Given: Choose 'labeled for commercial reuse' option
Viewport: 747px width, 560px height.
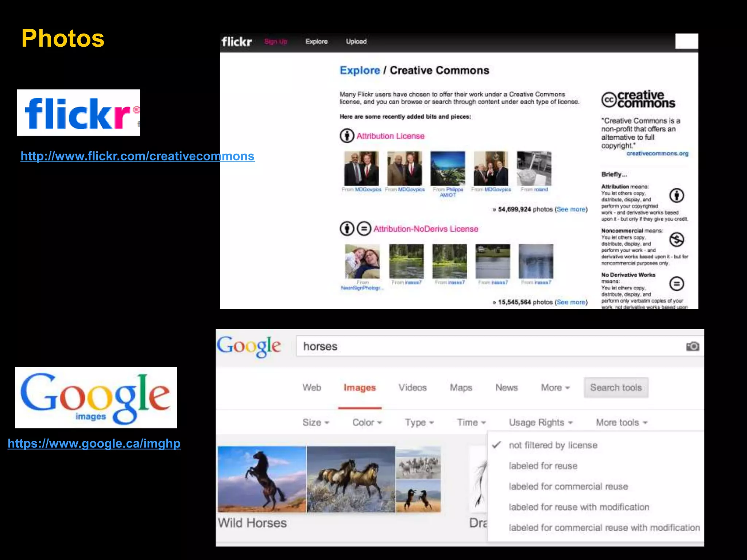Looking at the screenshot, I should [568, 486].
